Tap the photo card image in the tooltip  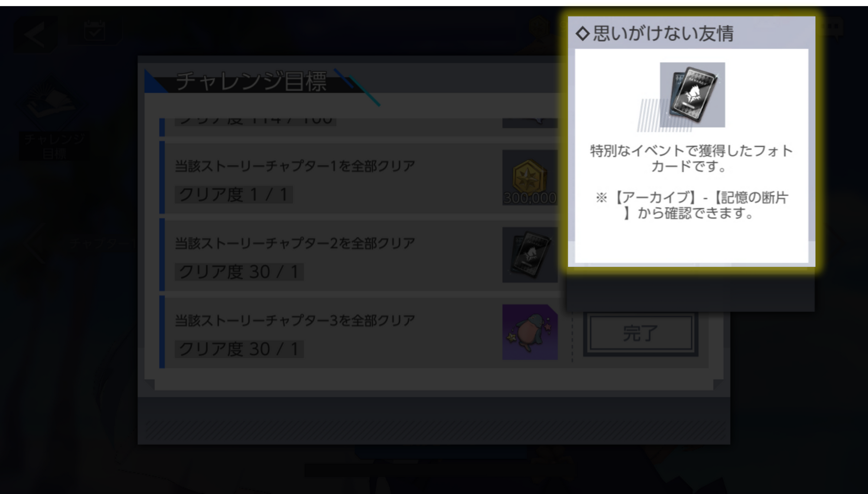coord(692,95)
